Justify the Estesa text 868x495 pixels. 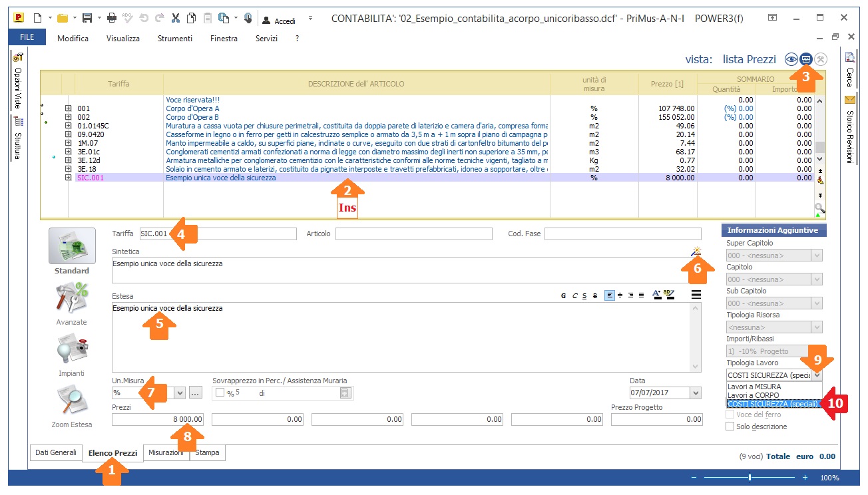[x=642, y=295]
